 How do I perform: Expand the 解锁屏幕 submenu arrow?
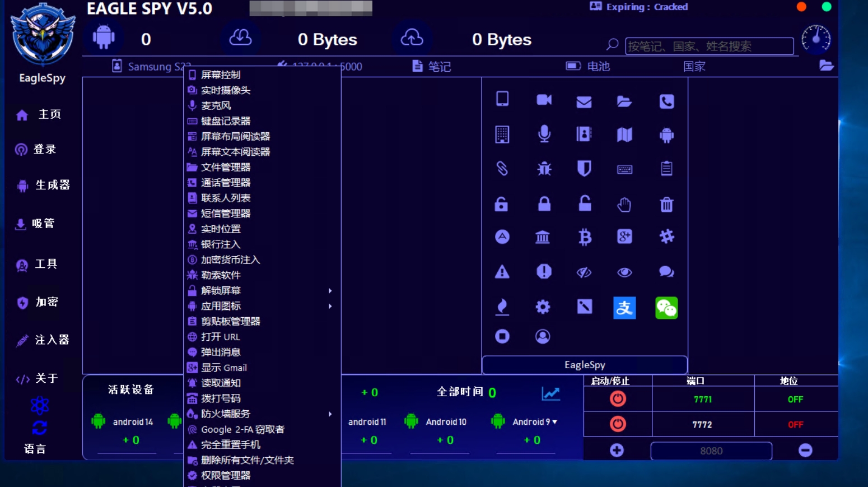point(330,290)
